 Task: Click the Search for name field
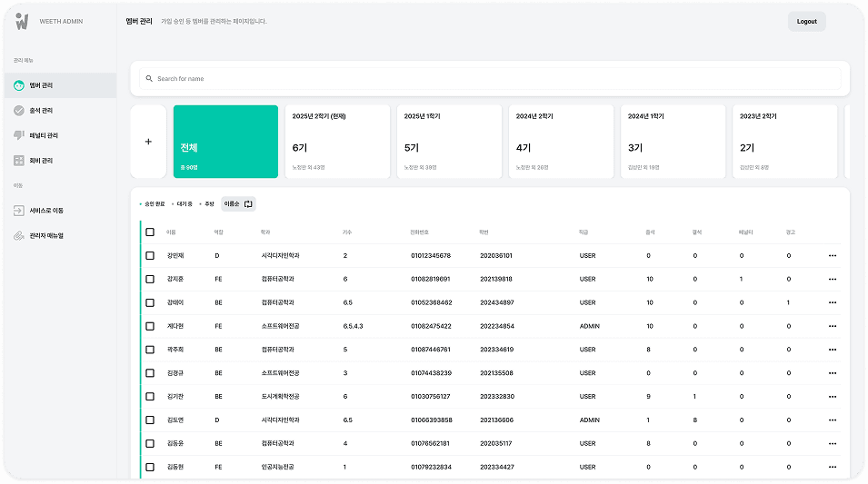pyautogui.click(x=491, y=79)
